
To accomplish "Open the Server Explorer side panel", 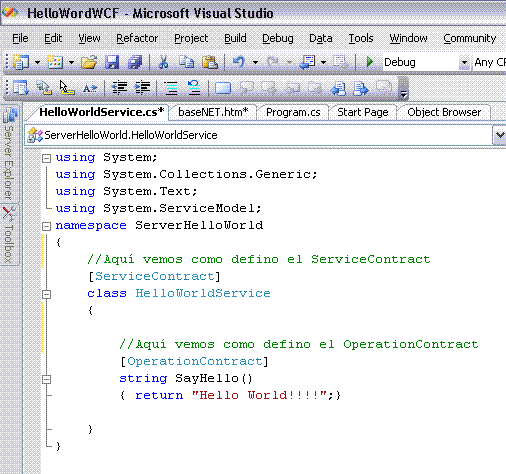I will [x=9, y=154].
